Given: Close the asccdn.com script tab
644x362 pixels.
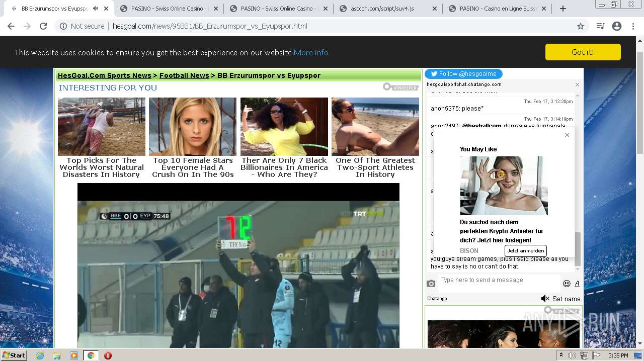Looking at the screenshot, I should (435, 9).
